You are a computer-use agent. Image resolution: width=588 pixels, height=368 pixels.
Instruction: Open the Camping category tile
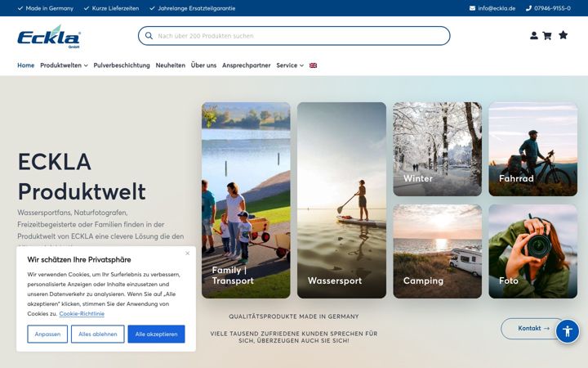437,251
